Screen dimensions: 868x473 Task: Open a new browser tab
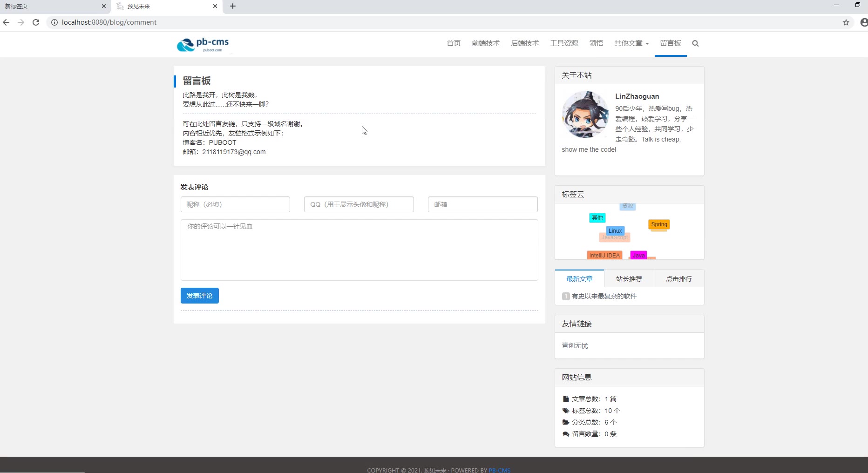[x=233, y=6]
